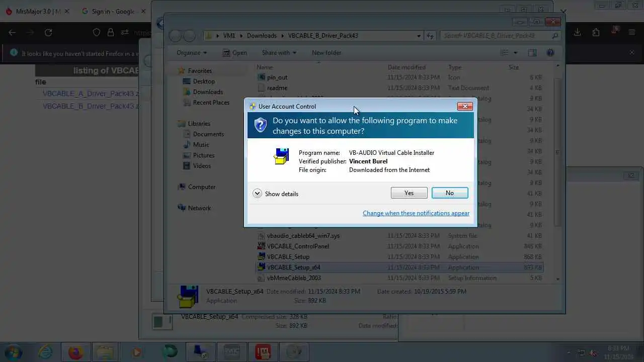Click Firefox back arrow button
The image size is (644, 362).
click(12, 33)
